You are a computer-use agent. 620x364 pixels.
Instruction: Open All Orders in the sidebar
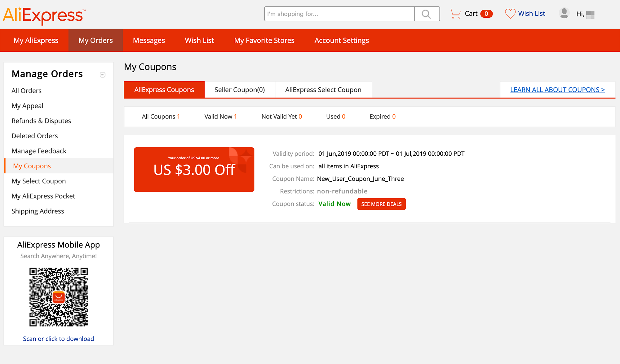coord(27,91)
